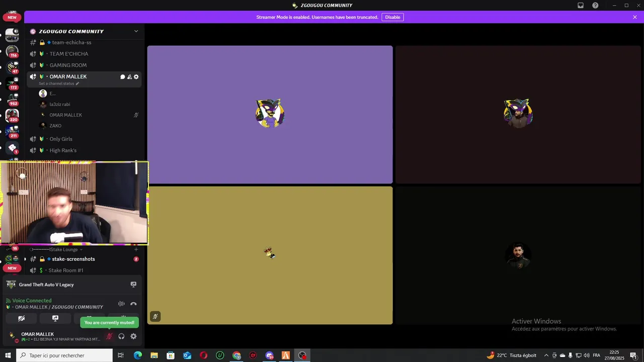Open server with 47 badge
Viewport: 644px width, 362px height.
[12, 67]
